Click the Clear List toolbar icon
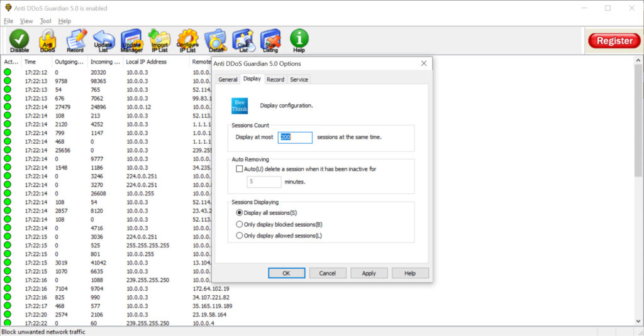 (x=243, y=41)
